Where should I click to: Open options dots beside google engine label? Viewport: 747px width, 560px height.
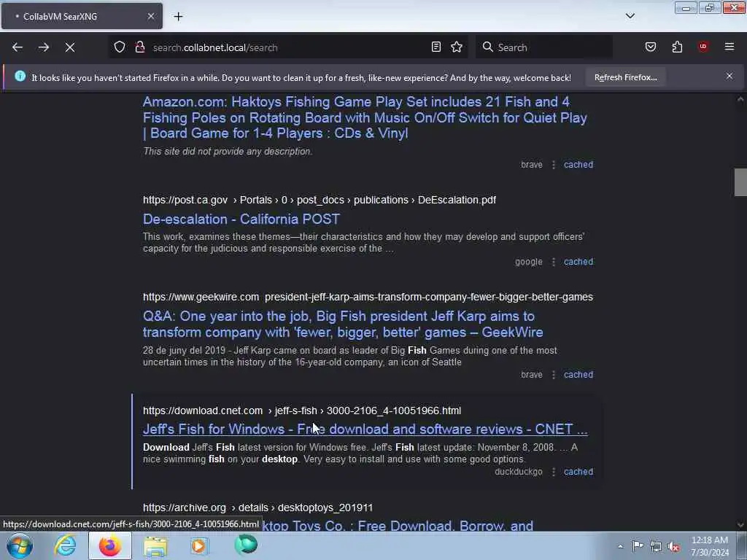553,262
